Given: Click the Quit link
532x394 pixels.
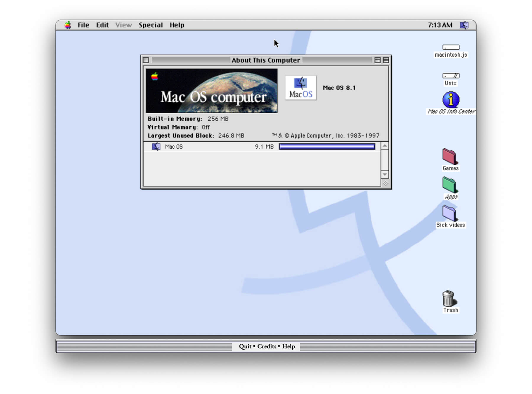Looking at the screenshot, I should pyautogui.click(x=245, y=346).
